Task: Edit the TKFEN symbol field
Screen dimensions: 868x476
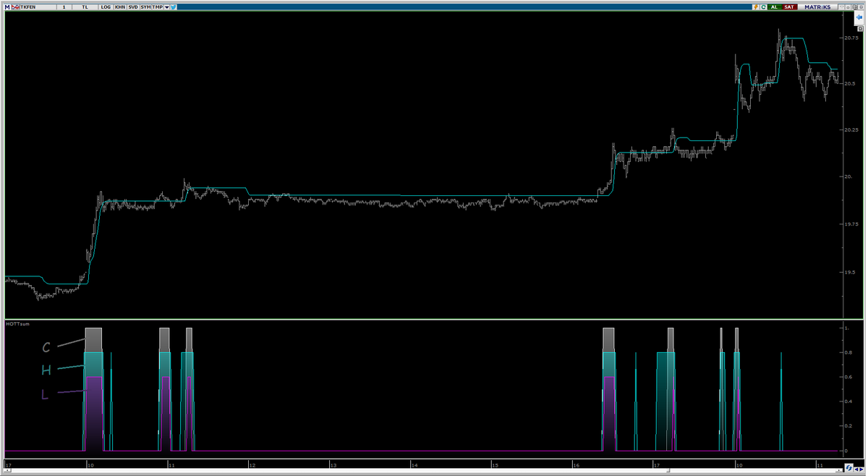Action: pyautogui.click(x=38, y=7)
